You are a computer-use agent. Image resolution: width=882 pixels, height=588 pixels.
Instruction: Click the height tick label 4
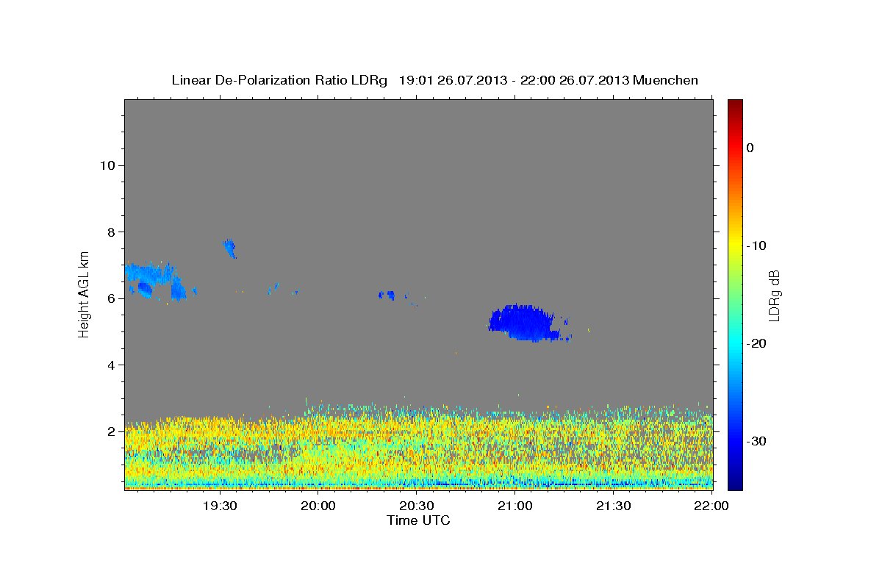click(111, 365)
